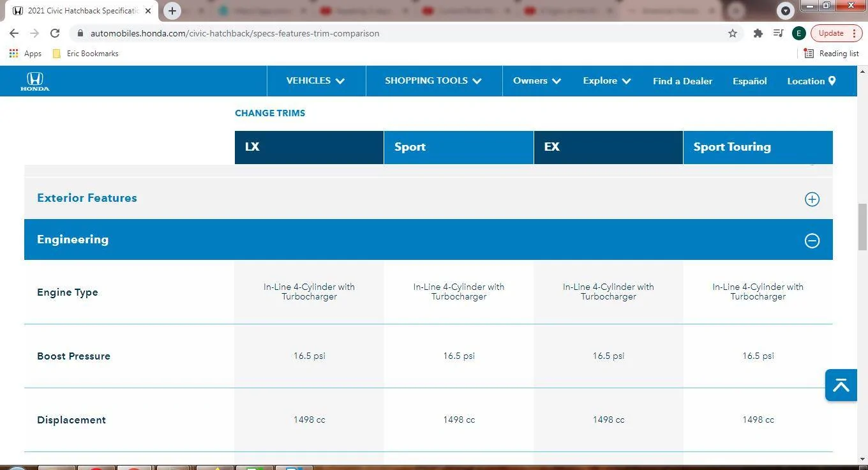Open the SHOPPING TOOLS dropdown

(x=433, y=81)
